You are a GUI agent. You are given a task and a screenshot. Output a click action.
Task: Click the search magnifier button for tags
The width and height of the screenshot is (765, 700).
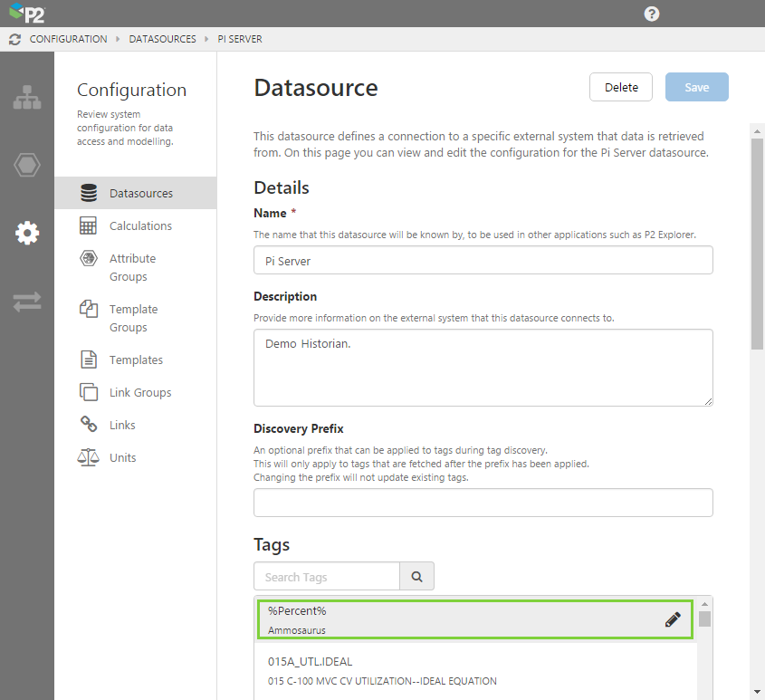click(x=416, y=577)
